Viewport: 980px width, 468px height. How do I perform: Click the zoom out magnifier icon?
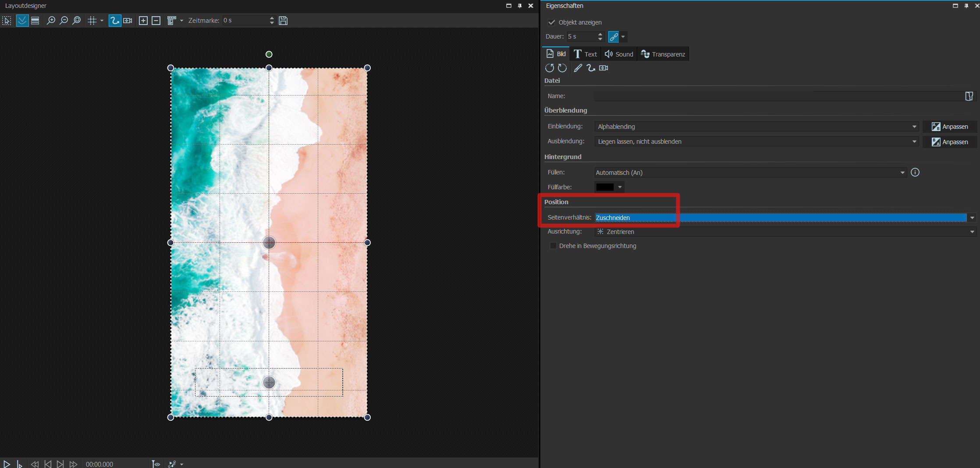(x=64, y=21)
